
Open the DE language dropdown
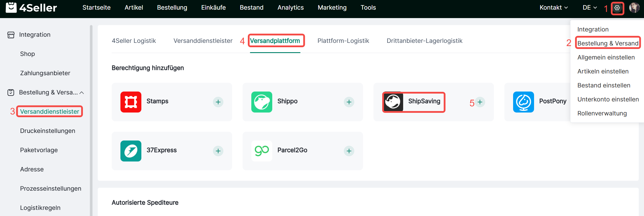tap(590, 8)
